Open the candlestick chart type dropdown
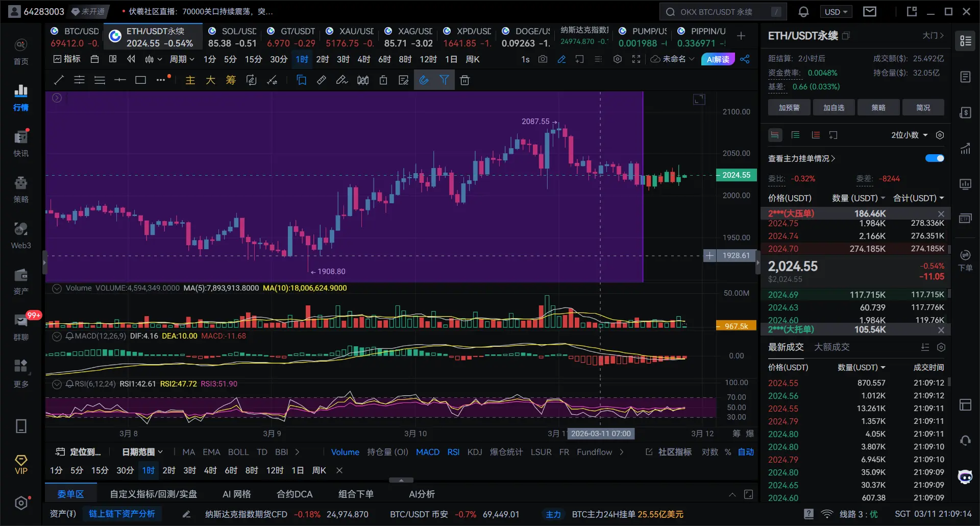980x526 pixels. 153,59
